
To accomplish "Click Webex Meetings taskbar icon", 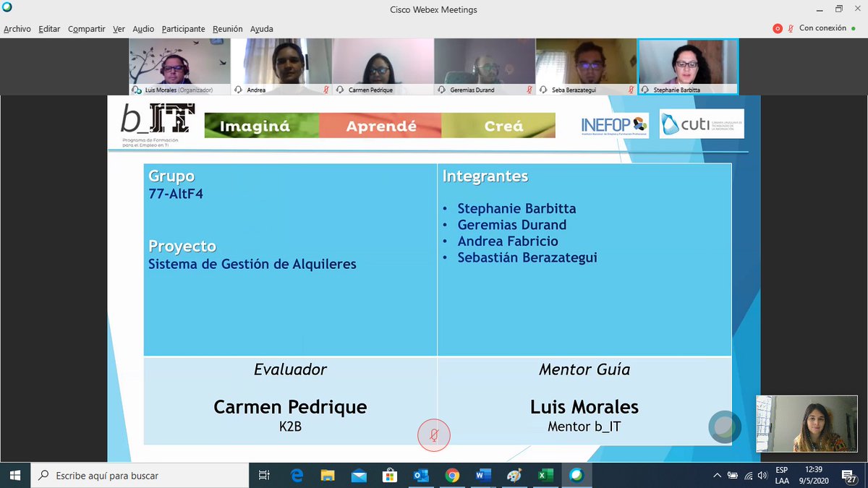I will 576,475.
